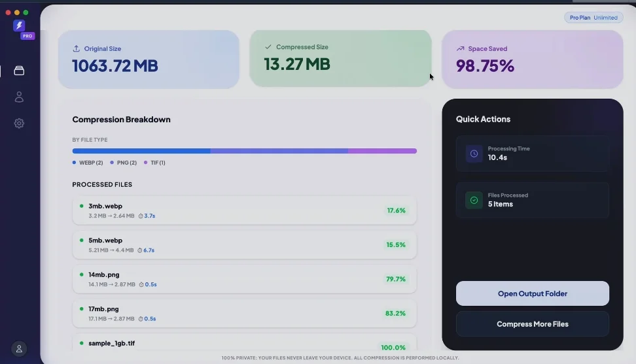Click the purple TIF segment of bar
This screenshot has width=636, height=364.
382,150
